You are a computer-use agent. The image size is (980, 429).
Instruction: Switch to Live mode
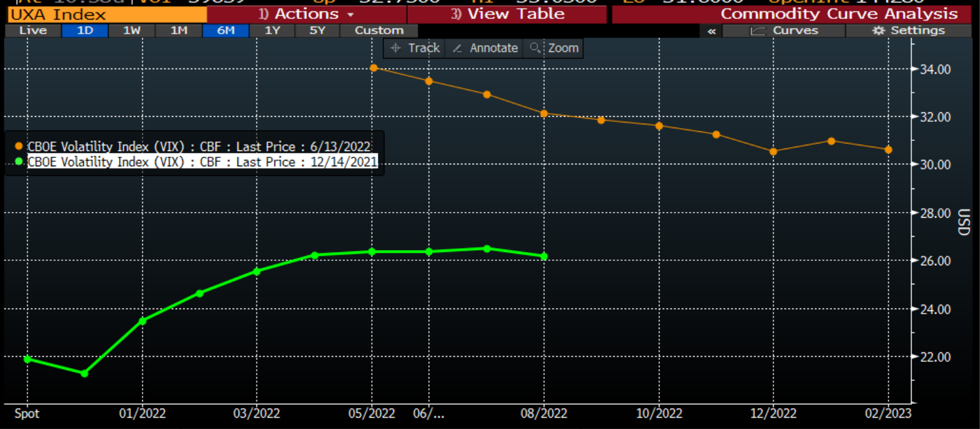(32, 30)
